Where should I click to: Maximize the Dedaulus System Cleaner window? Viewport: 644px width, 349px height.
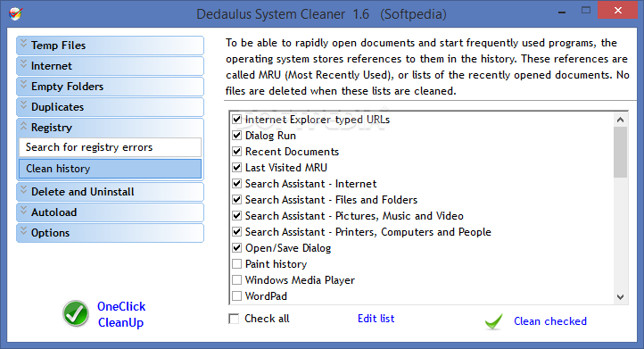point(586,11)
